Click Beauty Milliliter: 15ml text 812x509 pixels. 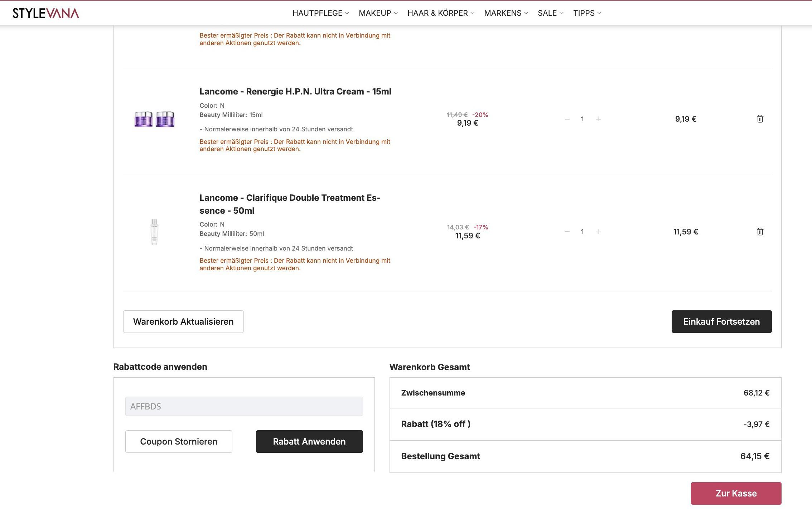[x=231, y=115]
